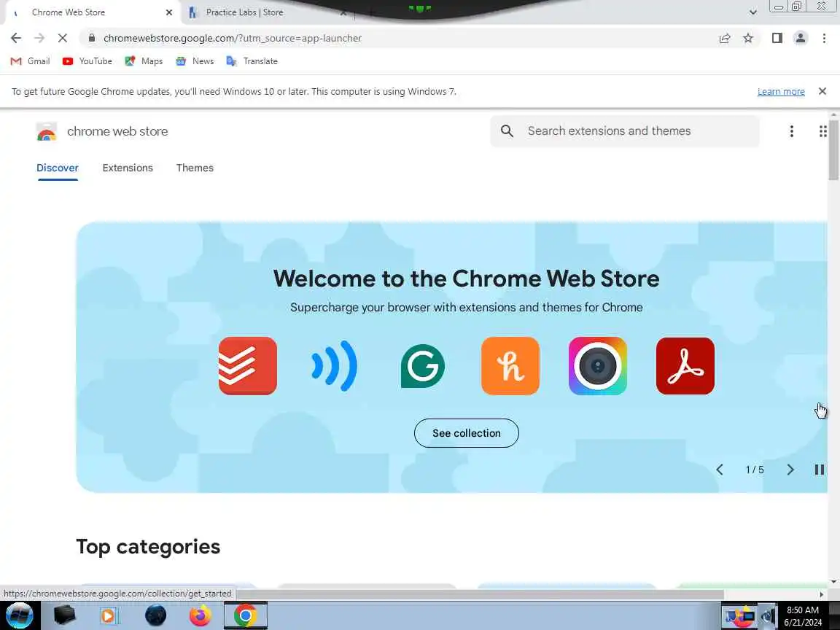Image resolution: width=840 pixels, height=630 pixels.
Task: Dismiss the Windows 7 update notice
Action: click(822, 92)
